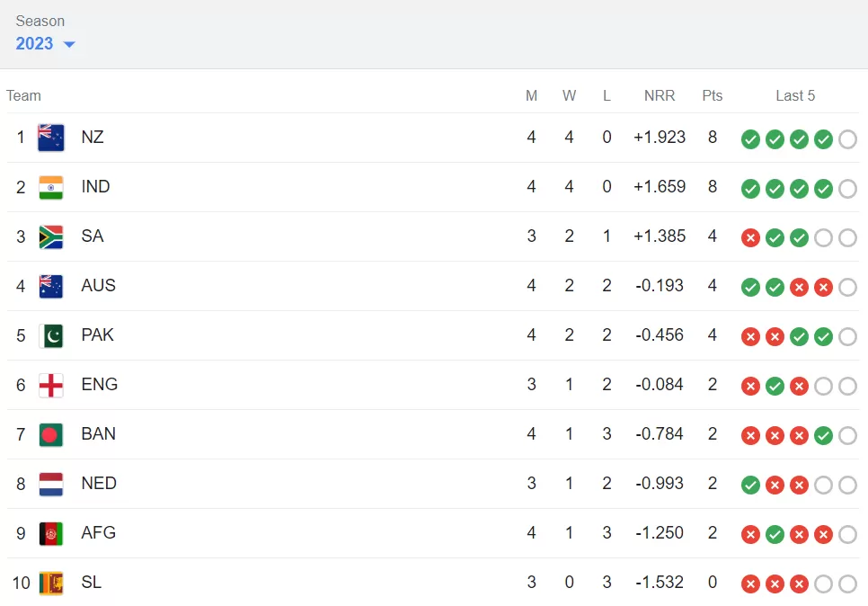The width and height of the screenshot is (868, 606).
Task: Click NZ's empty fifth match circle
Action: pyautogui.click(x=847, y=139)
